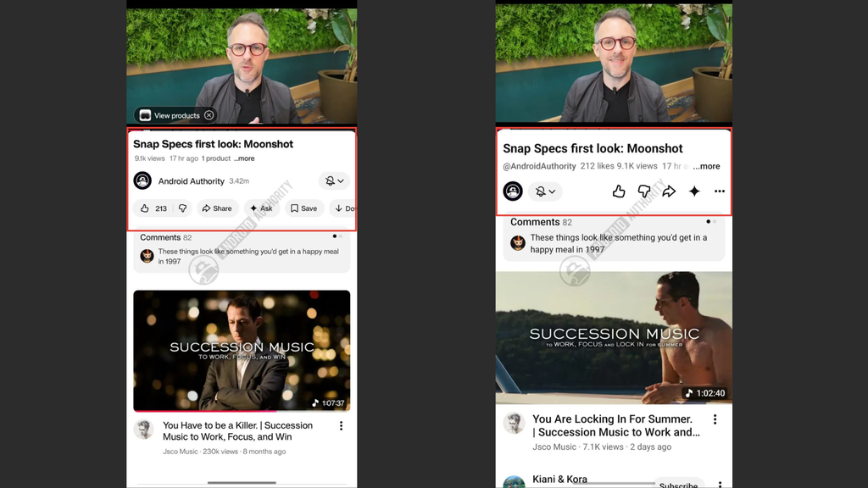The width and height of the screenshot is (868, 488).
Task: Open notification bell dropdown in right screenshot
Action: pyautogui.click(x=545, y=191)
